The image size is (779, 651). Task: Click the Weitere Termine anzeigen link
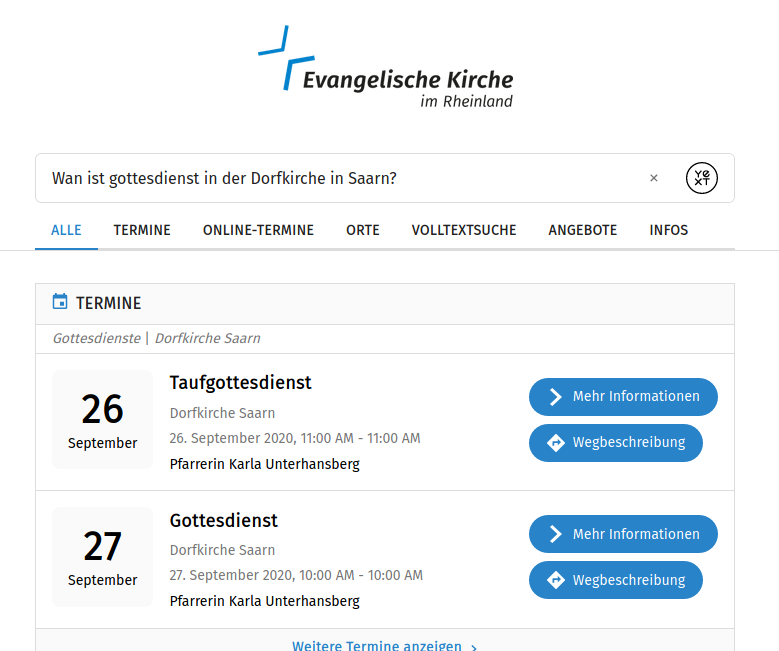coord(376,645)
